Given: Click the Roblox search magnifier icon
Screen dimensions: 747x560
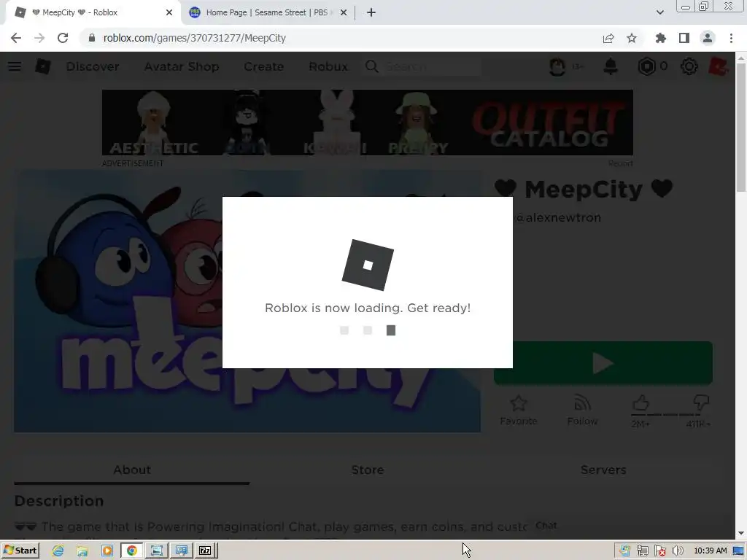Looking at the screenshot, I should tap(372, 66).
